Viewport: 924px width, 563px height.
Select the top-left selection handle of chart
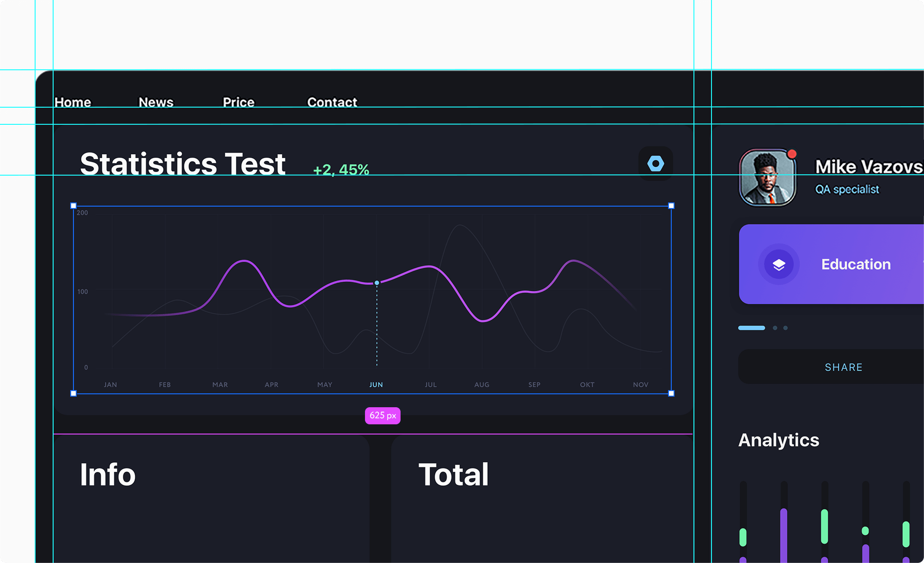click(x=73, y=206)
